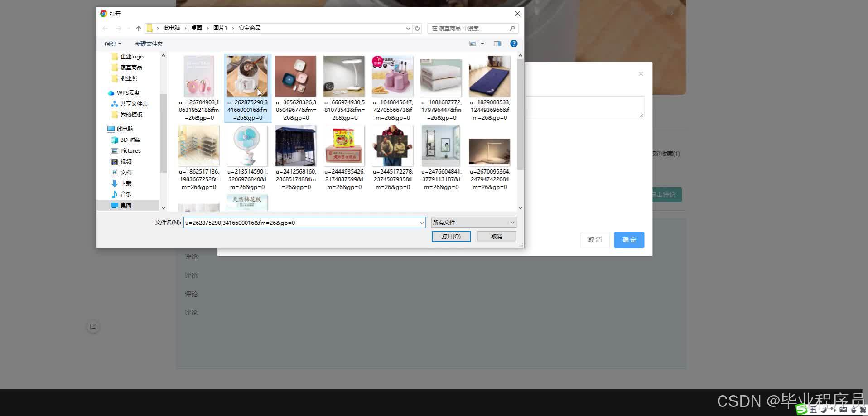The image size is (868, 416).
Task: Select thumbnail u=1829008533 blue mattress image
Action: coord(489,76)
